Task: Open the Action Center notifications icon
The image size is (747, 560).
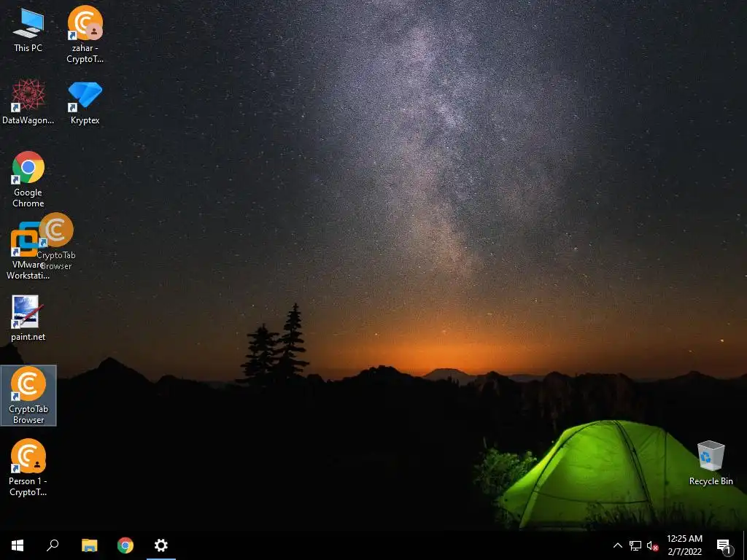Action: (x=724, y=545)
